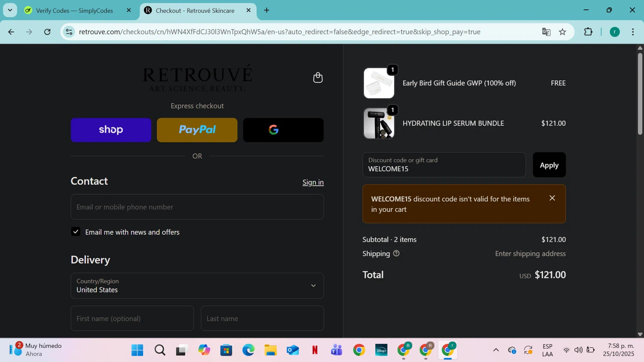Switch the ESP LAA keyboard language
The height and width of the screenshot is (362, 644).
[x=547, y=350]
